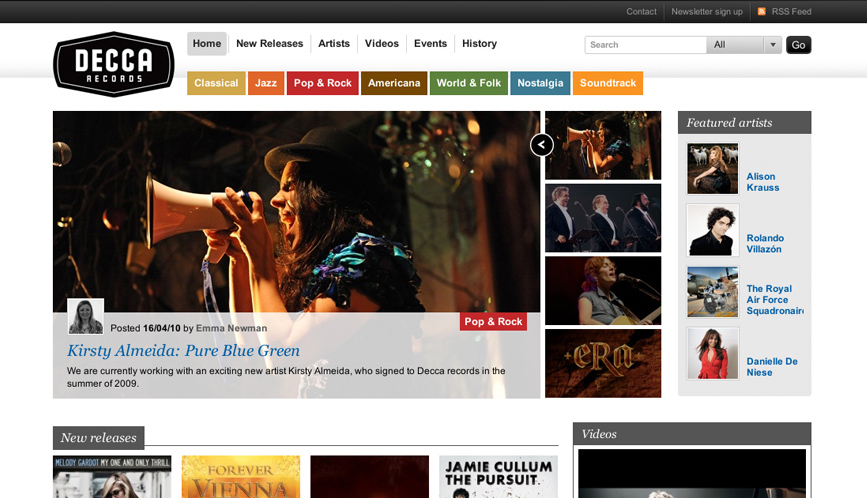The width and height of the screenshot is (867, 498).
Task: Open Jamie Cullum The Pursuit album cover
Action: [x=498, y=477]
